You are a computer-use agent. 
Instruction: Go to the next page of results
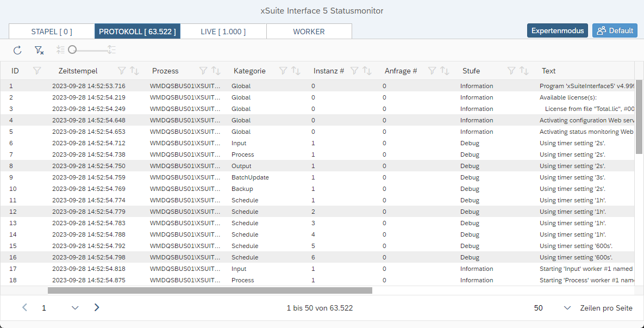97,308
